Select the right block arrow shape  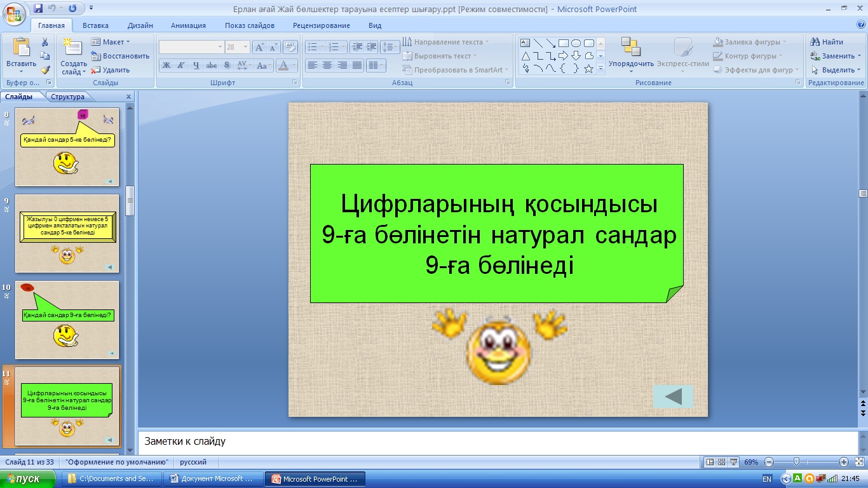[564, 56]
